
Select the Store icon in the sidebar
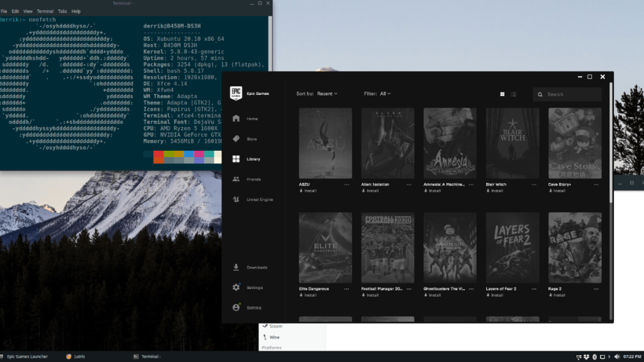[x=236, y=138]
